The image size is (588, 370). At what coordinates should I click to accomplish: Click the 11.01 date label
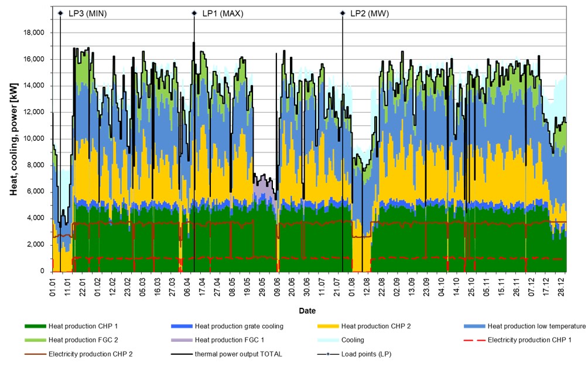[x=67, y=287]
